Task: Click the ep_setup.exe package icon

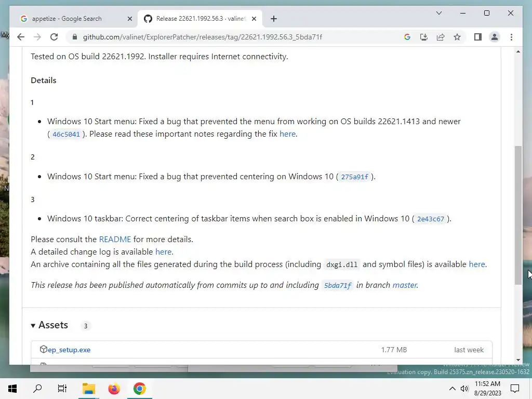Action: coord(43,349)
